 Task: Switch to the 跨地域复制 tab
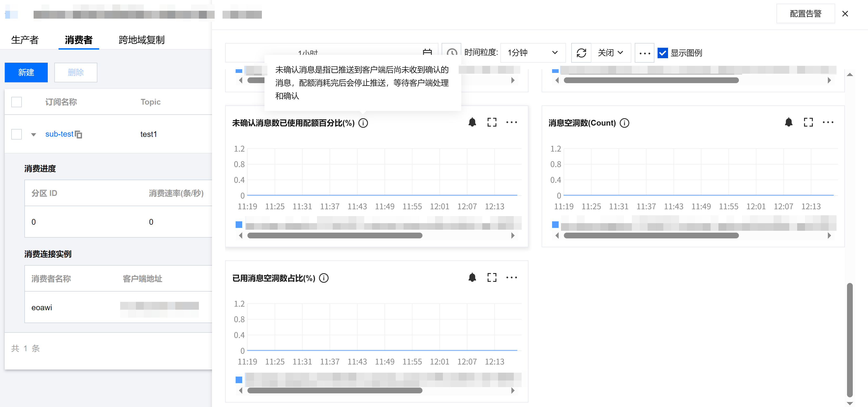tap(141, 40)
